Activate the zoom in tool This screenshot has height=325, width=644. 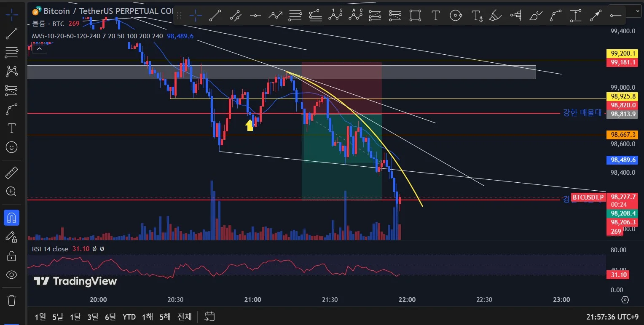12,192
